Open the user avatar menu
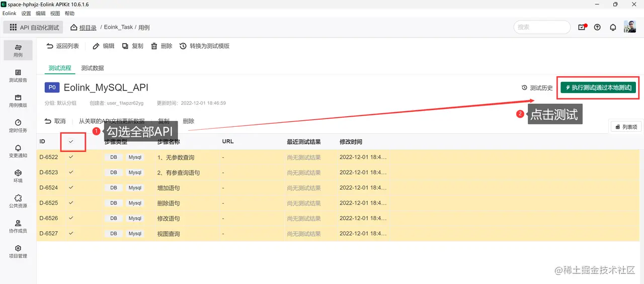644x284 pixels. pos(630,27)
